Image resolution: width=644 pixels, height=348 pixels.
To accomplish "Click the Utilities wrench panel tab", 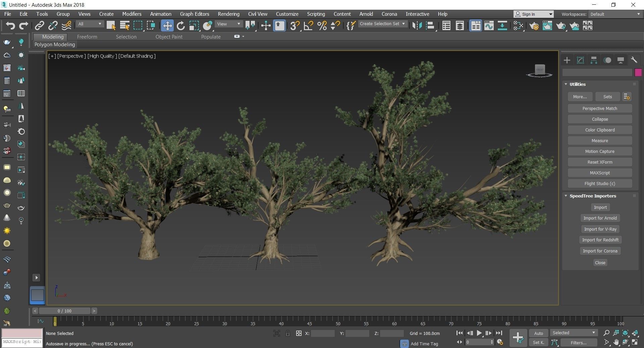I will tap(634, 60).
